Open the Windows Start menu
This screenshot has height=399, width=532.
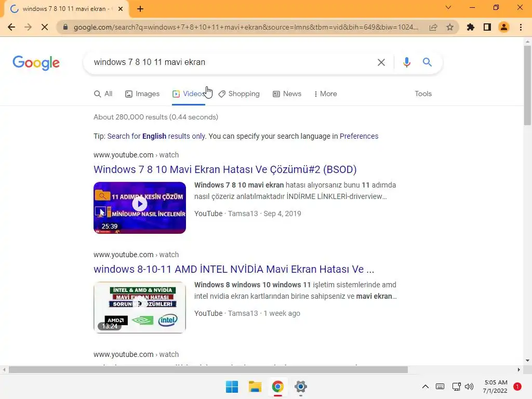pyautogui.click(x=232, y=387)
